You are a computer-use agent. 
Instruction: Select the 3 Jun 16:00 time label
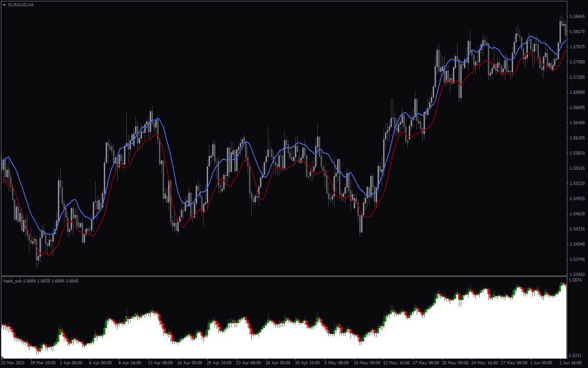coord(571,363)
